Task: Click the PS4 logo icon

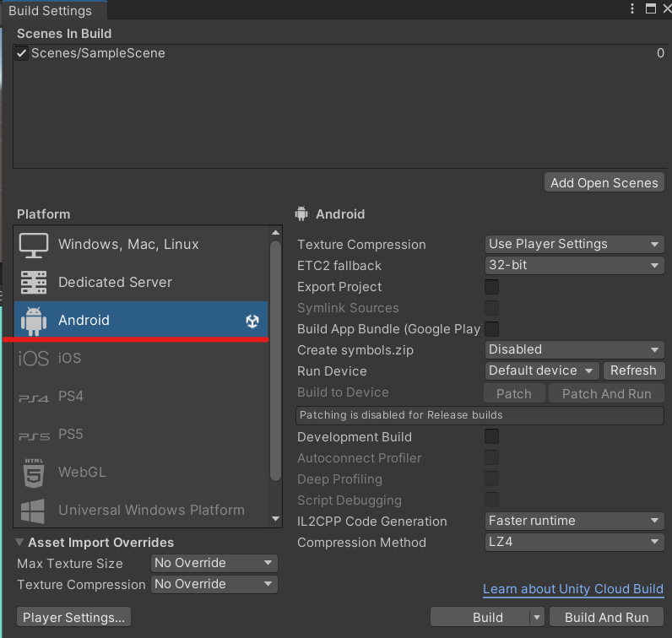Action: 34,398
